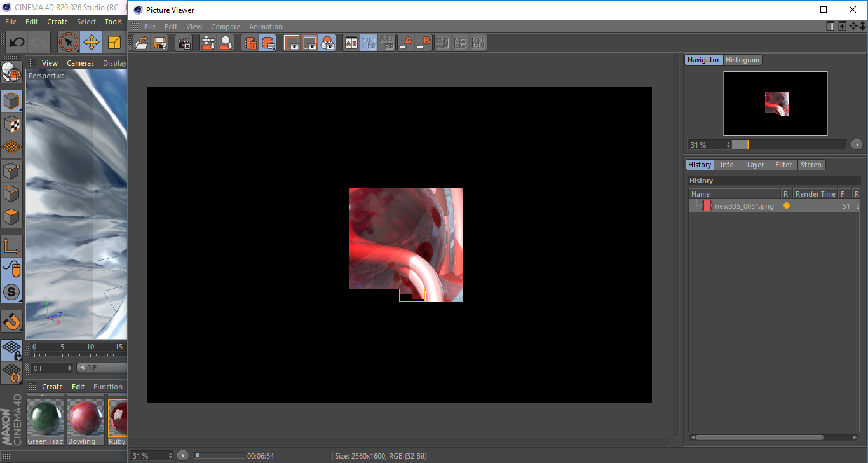
Task: Click Navigator zoom presets arrow button
Action: coord(857,144)
